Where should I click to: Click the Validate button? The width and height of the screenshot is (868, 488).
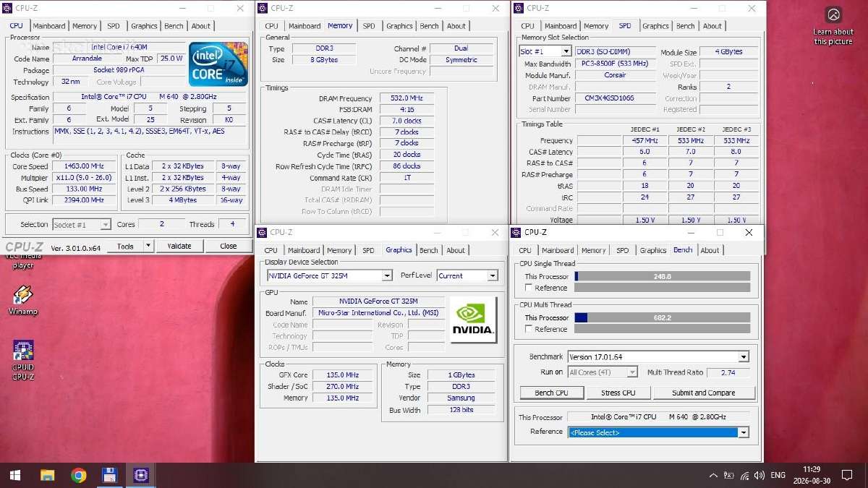click(179, 246)
